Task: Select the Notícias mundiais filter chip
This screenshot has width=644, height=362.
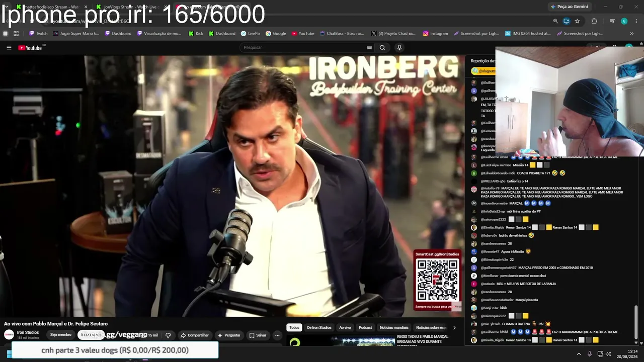Action: 394,328
